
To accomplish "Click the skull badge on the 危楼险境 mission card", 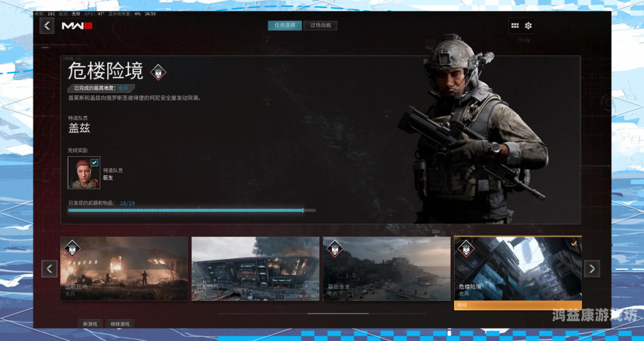I will click(x=464, y=248).
